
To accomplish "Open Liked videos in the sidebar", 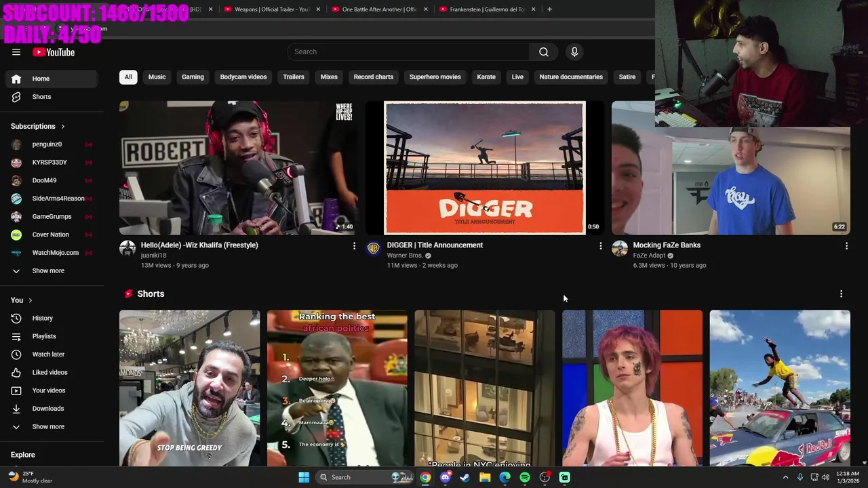I will click(52, 372).
